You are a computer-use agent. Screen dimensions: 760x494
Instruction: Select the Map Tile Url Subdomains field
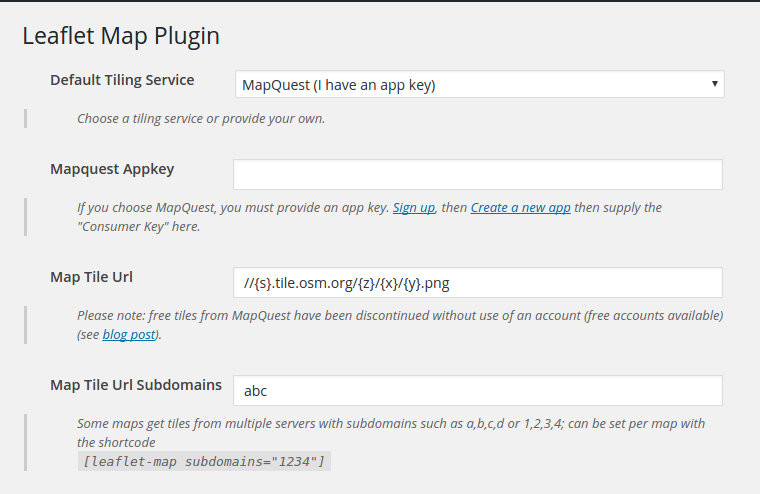pyautogui.click(x=478, y=390)
